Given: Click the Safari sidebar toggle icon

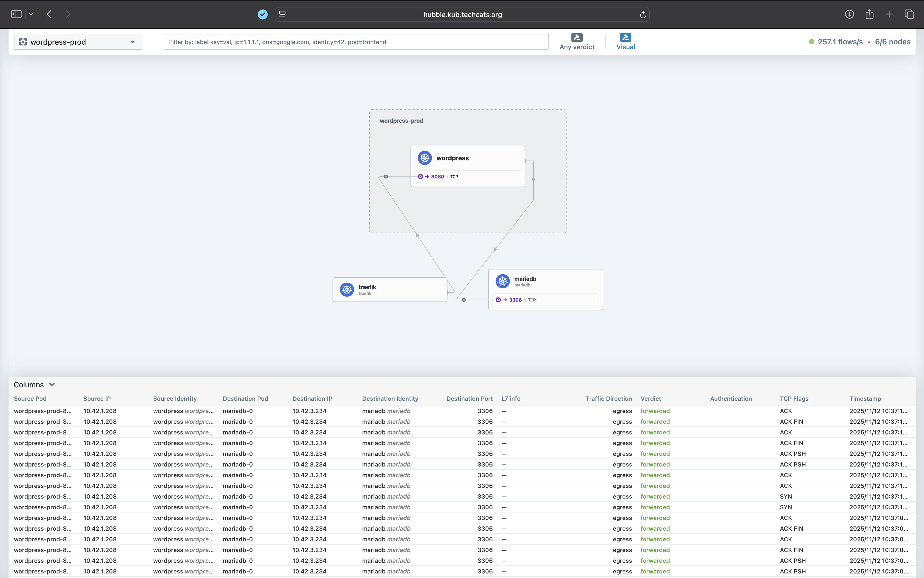Looking at the screenshot, I should (x=16, y=14).
